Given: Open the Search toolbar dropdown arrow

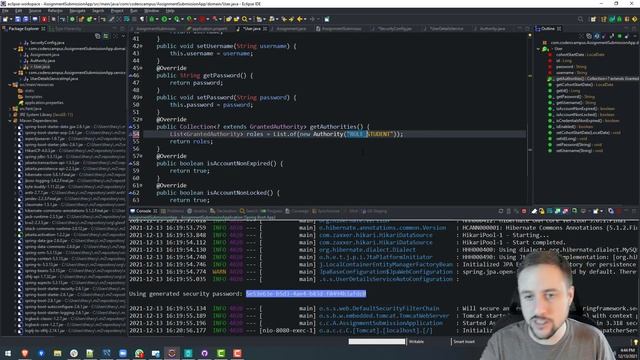Looking at the screenshot, I should [250, 19].
